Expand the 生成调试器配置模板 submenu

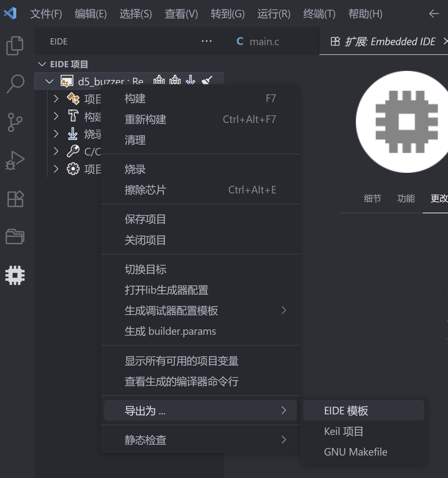(172, 311)
